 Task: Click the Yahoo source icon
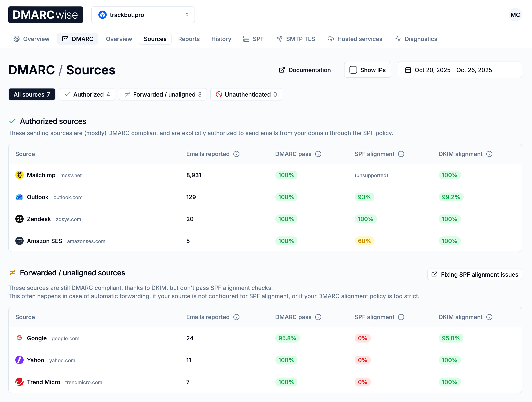19,360
